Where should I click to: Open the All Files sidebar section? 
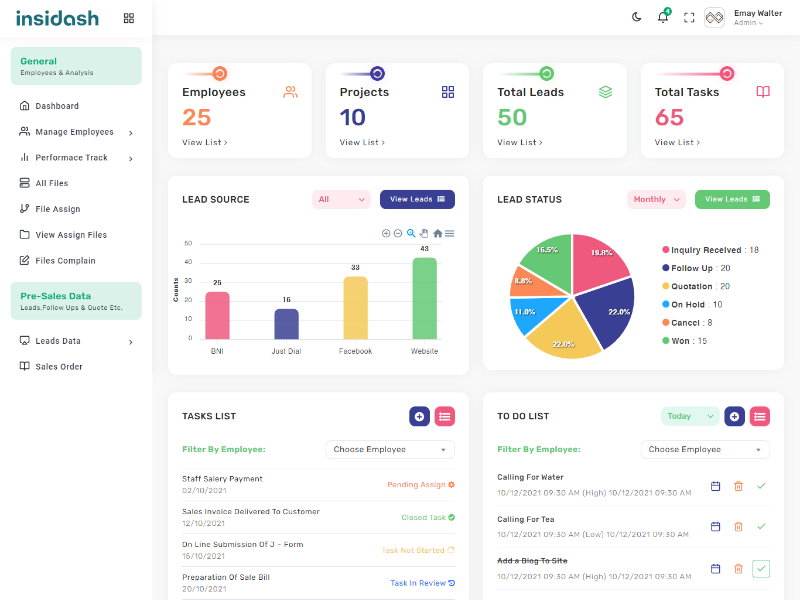(x=52, y=183)
